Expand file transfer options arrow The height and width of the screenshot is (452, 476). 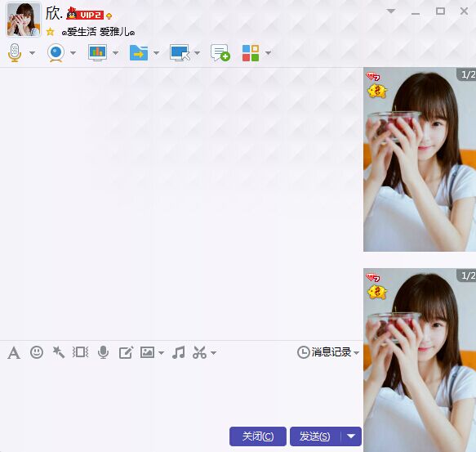[x=156, y=53]
